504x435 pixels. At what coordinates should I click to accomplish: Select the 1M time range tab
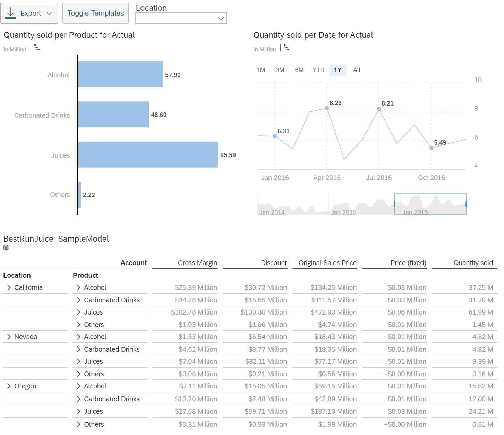261,70
